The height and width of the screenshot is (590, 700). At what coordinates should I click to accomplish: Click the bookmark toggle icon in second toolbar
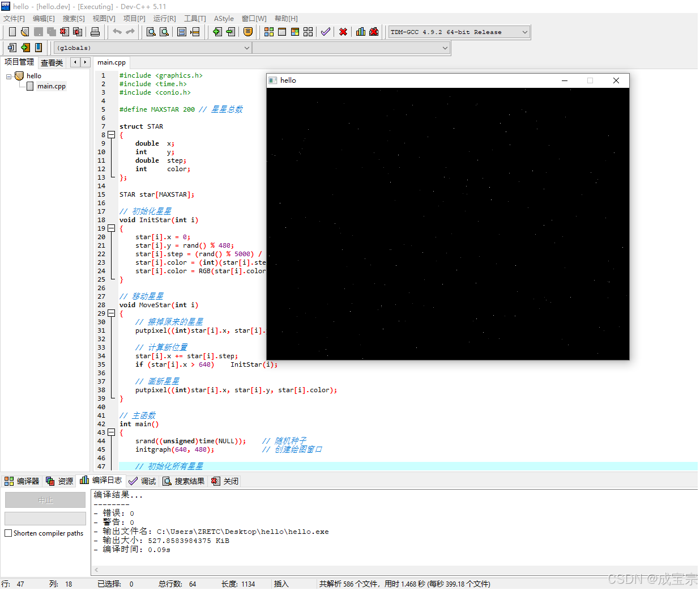39,48
